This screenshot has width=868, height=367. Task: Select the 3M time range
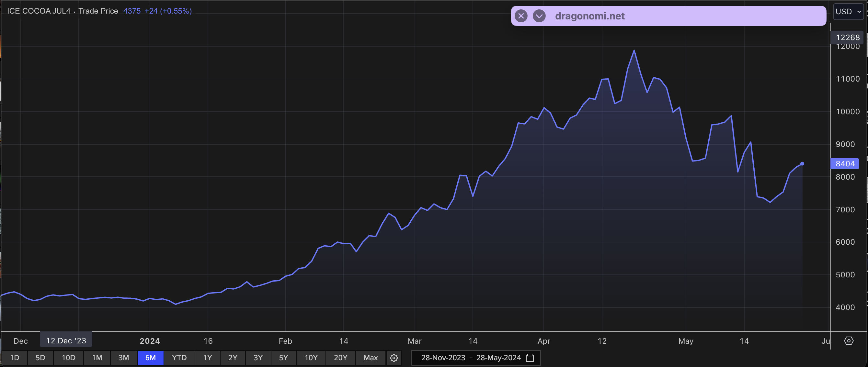click(x=124, y=358)
